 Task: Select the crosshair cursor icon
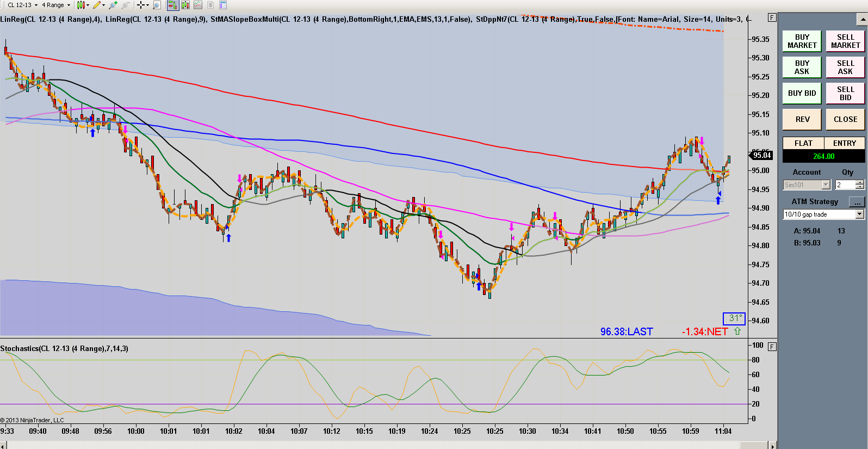(140, 5)
